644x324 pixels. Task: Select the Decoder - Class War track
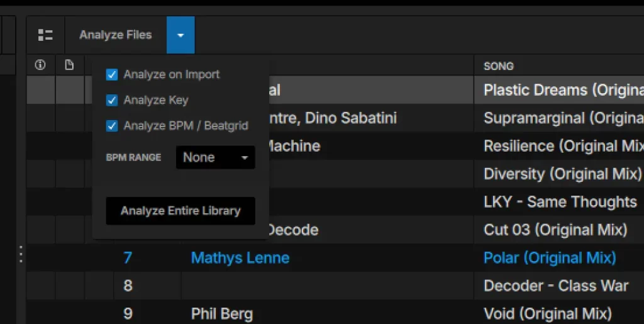coord(555,286)
